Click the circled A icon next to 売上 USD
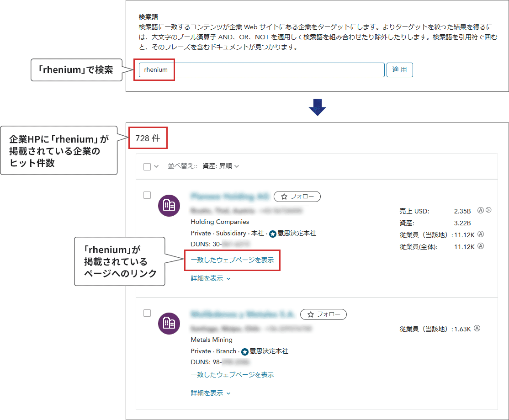 480,210
